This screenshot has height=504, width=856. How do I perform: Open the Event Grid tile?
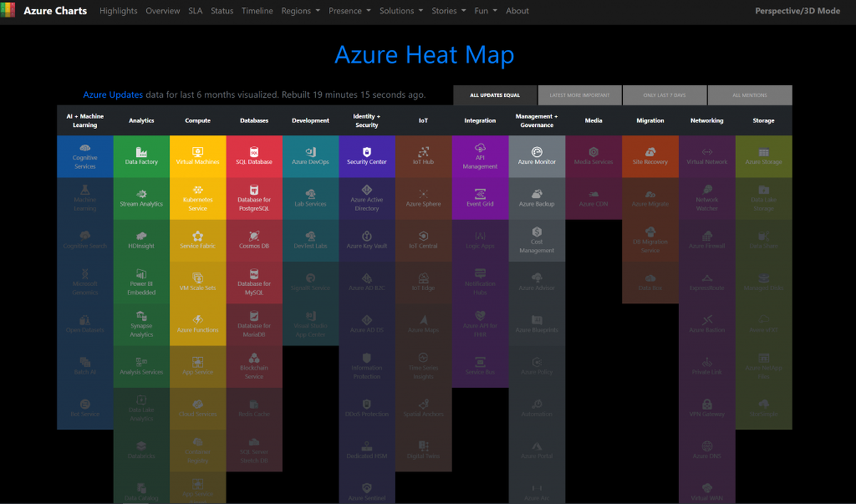[480, 198]
